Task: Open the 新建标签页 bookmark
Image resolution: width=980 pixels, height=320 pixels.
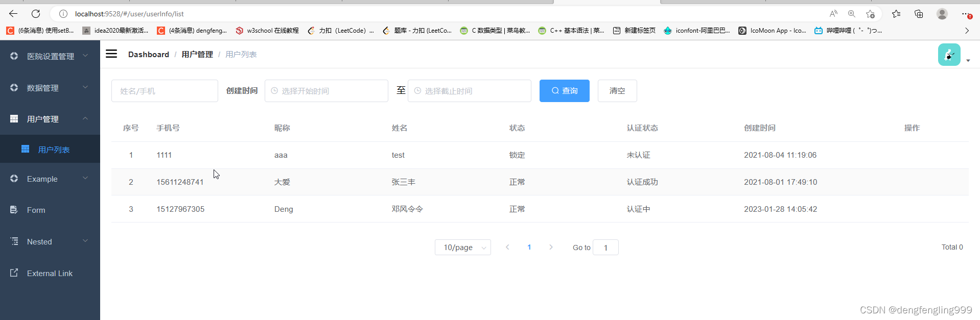Action: pyautogui.click(x=634, y=31)
